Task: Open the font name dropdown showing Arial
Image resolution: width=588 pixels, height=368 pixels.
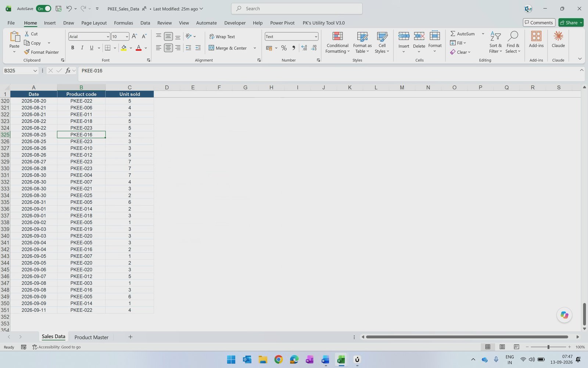Action: [x=108, y=36]
